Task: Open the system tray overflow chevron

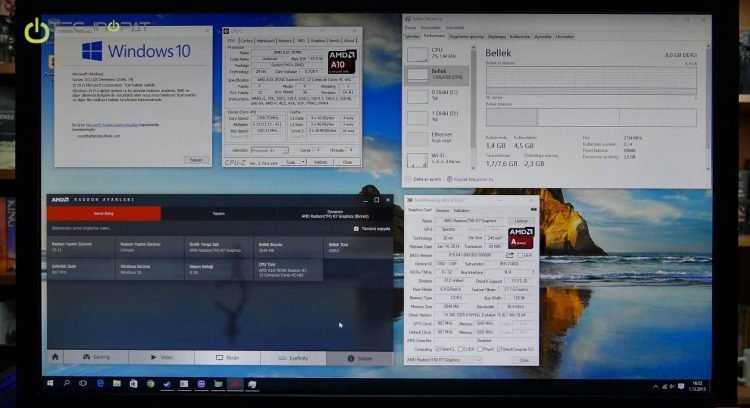Action: coord(655,386)
